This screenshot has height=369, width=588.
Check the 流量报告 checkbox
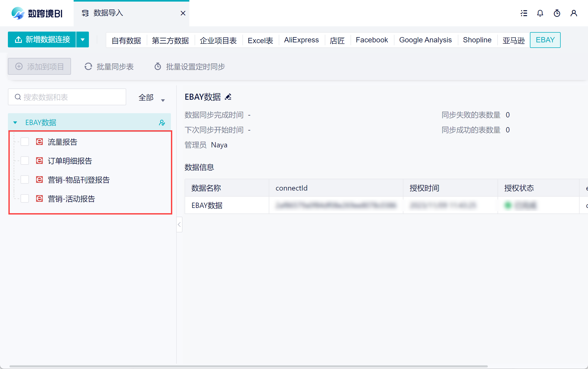point(25,142)
